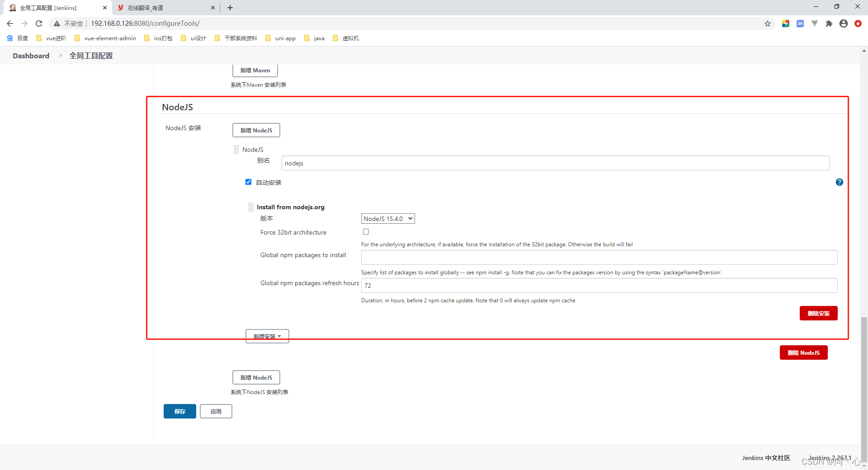Open the ios打包 bookmark folder
The image size is (868, 470).
[158, 38]
